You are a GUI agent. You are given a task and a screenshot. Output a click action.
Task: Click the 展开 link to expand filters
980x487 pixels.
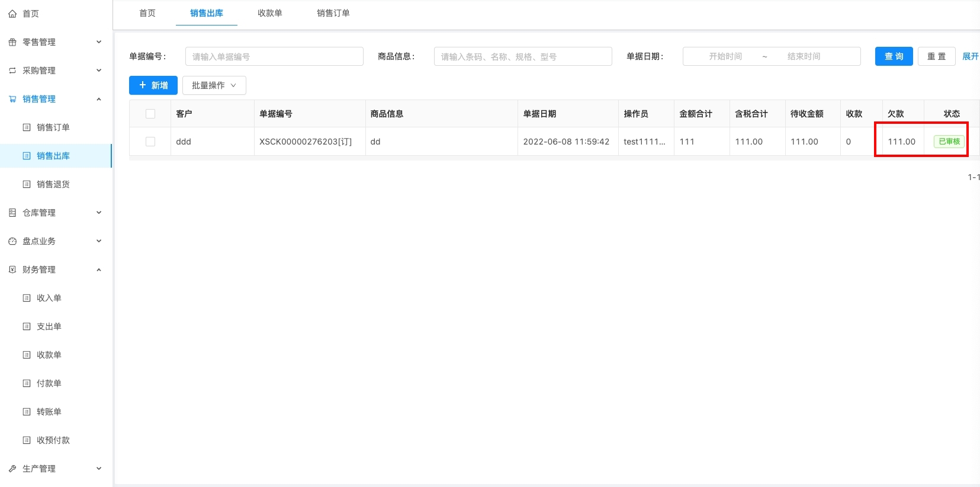(971, 56)
